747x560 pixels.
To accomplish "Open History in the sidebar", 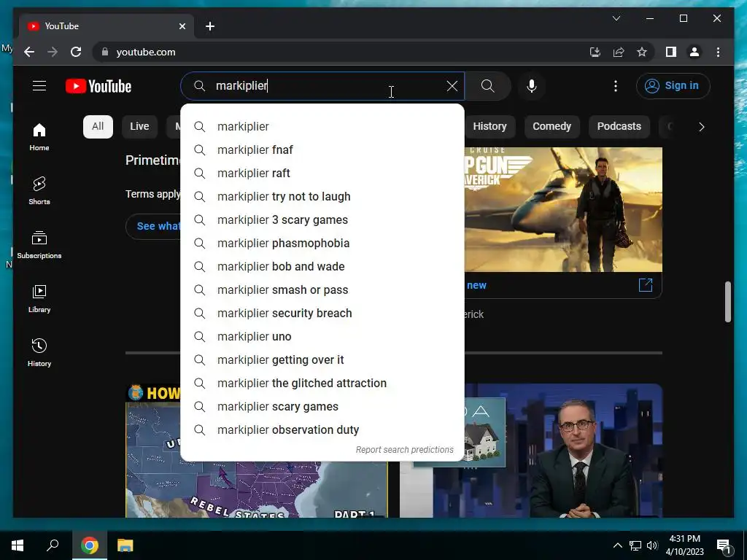I will [x=39, y=352].
